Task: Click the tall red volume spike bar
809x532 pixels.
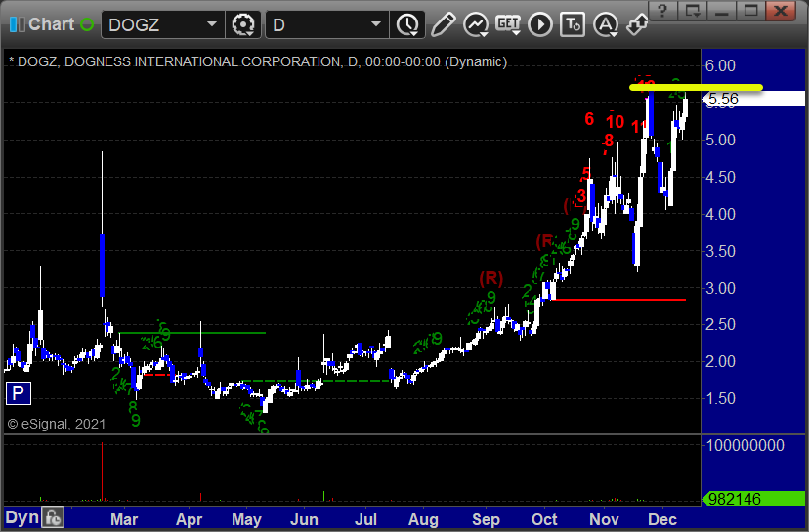Action: click(x=103, y=471)
